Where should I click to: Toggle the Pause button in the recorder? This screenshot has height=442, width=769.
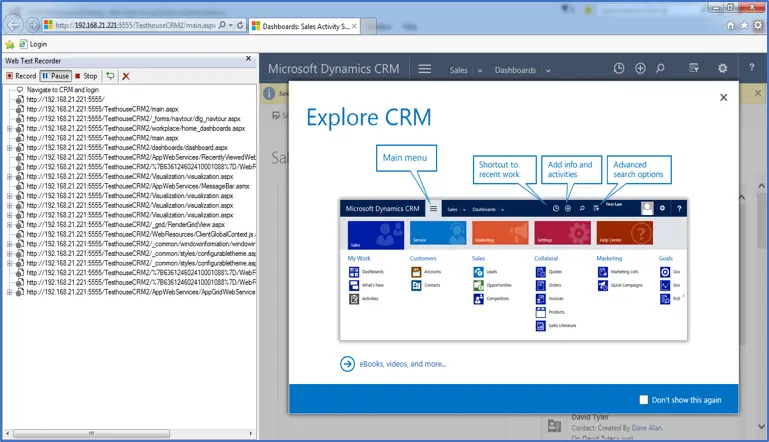(55, 76)
